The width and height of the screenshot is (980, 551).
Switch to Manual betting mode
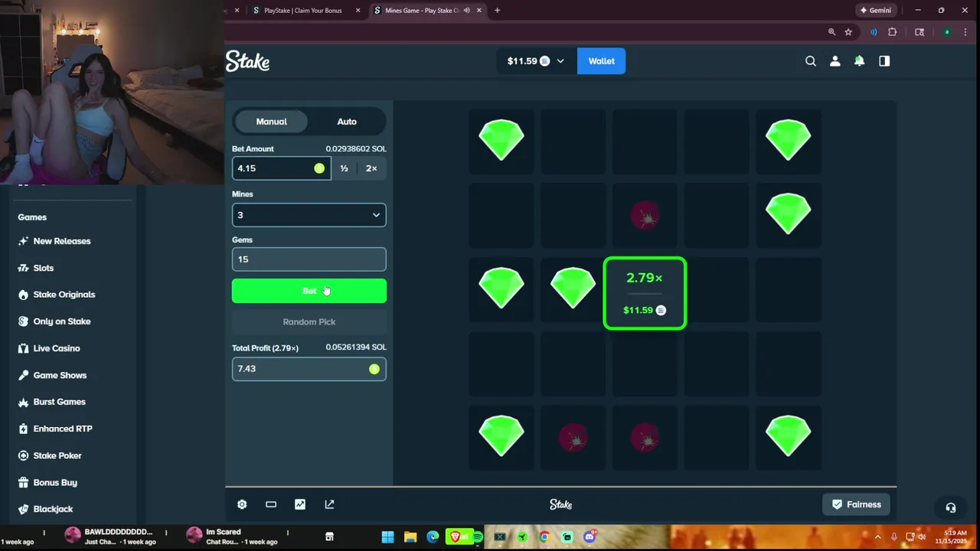click(x=271, y=122)
